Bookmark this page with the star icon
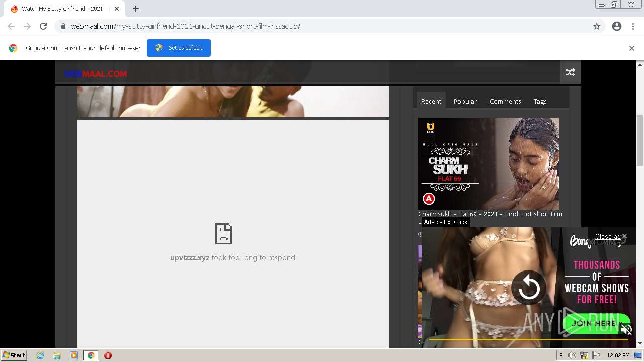The image size is (644, 362). [x=597, y=26]
